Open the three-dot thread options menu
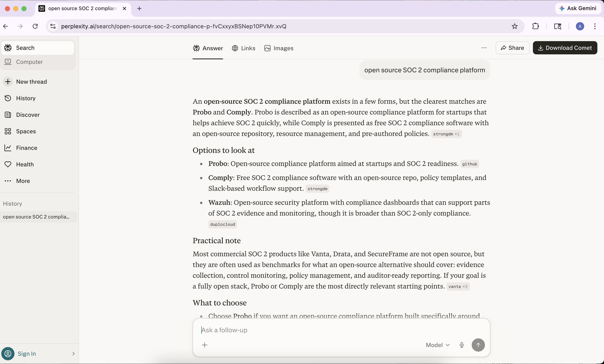The width and height of the screenshot is (604, 364). point(484,48)
